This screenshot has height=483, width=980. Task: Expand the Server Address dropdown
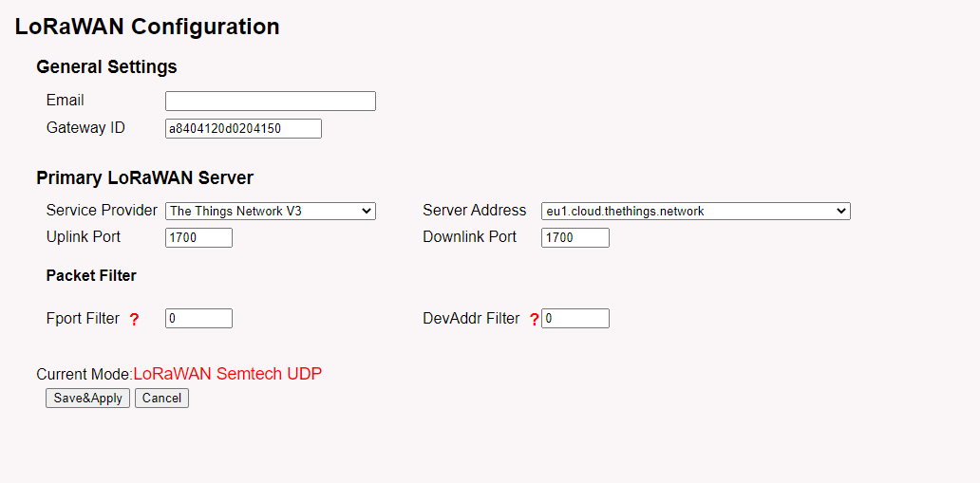coord(696,212)
